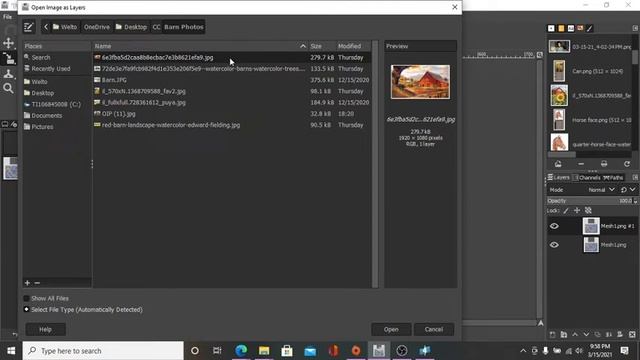Delete the layer with the X icon

click(x=632, y=334)
